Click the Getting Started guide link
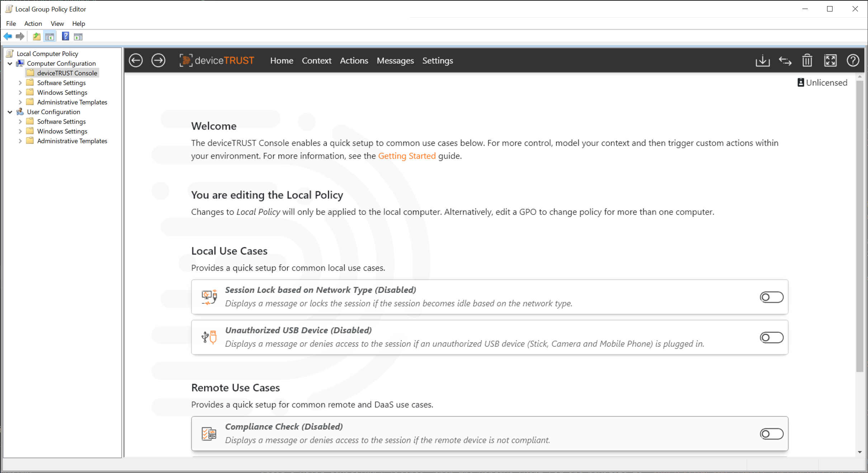868x473 pixels. pyautogui.click(x=406, y=155)
